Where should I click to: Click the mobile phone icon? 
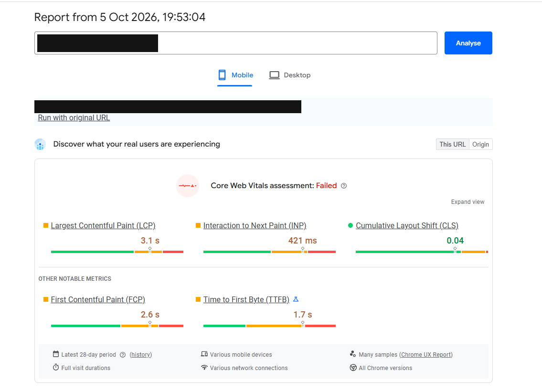pos(222,75)
